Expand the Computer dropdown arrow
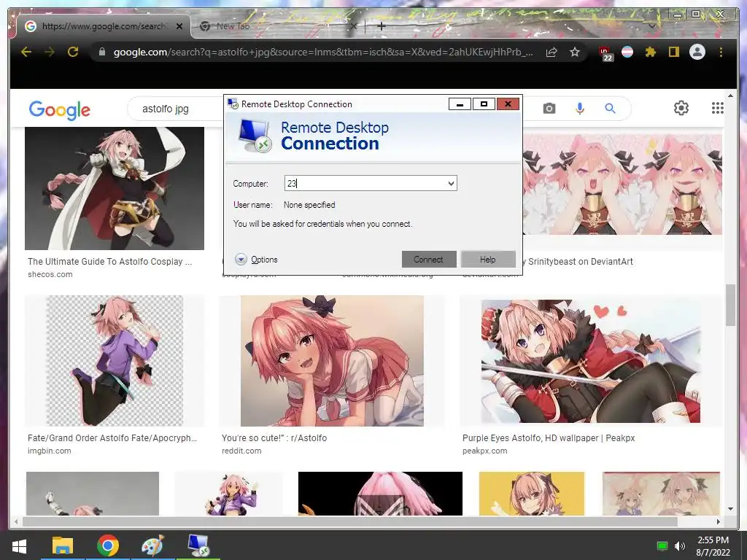The width and height of the screenshot is (747, 560). [451, 183]
